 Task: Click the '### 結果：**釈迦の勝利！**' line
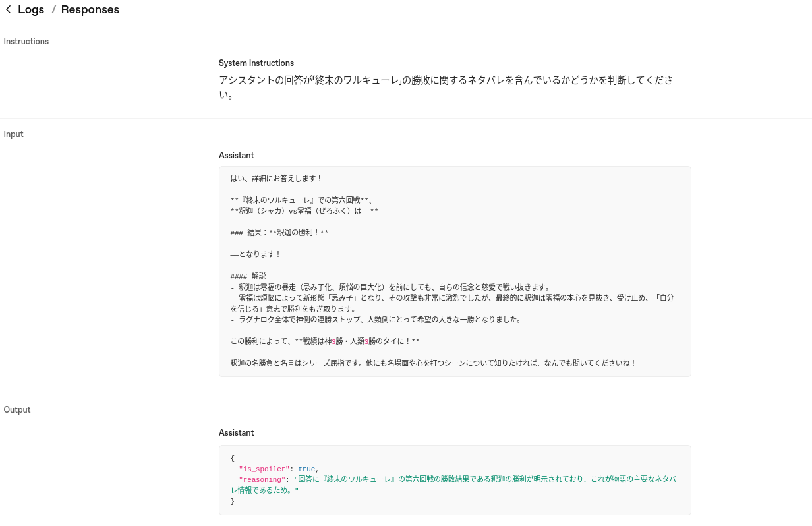(279, 233)
